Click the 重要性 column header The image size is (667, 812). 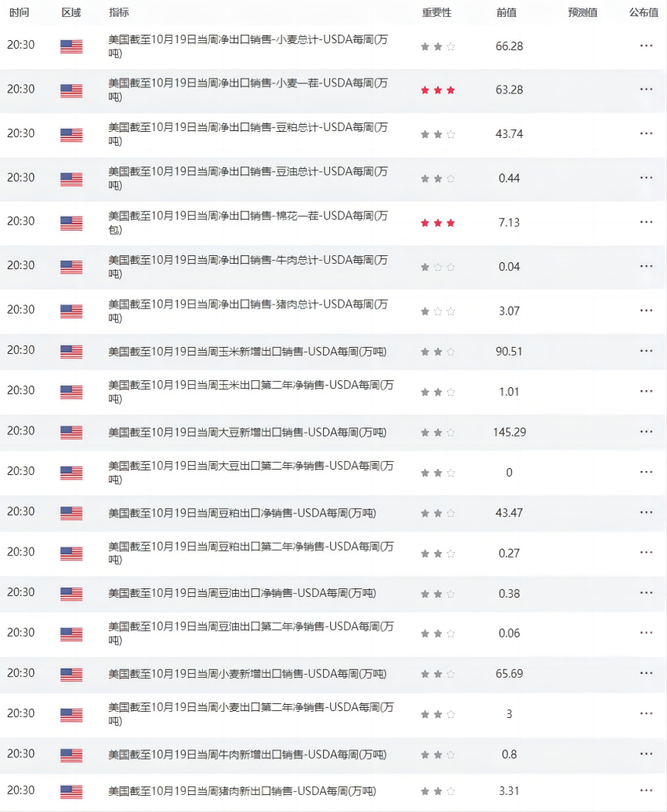(x=436, y=12)
